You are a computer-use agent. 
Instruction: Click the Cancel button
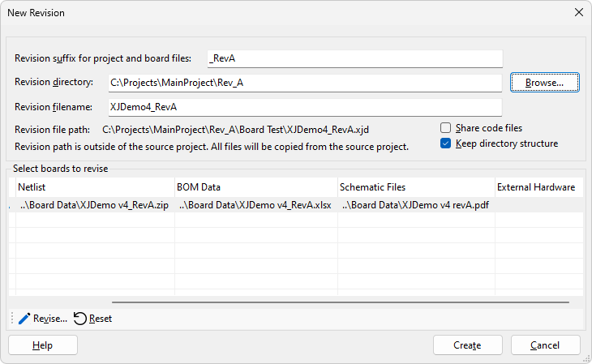(545, 345)
